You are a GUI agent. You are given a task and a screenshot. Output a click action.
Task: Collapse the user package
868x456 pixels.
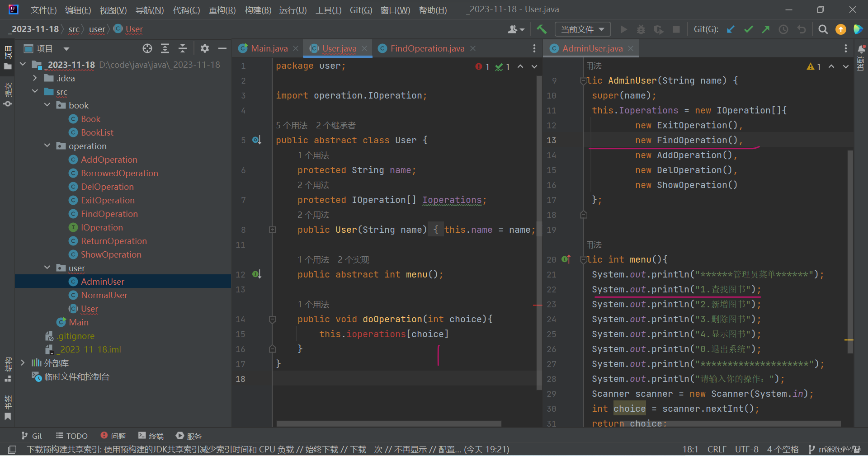[47, 268]
